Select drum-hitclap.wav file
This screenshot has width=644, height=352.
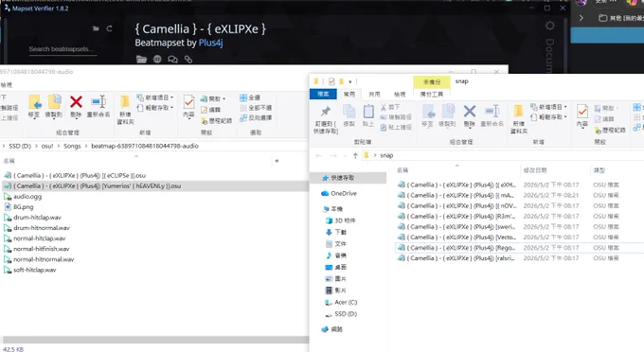click(x=32, y=218)
